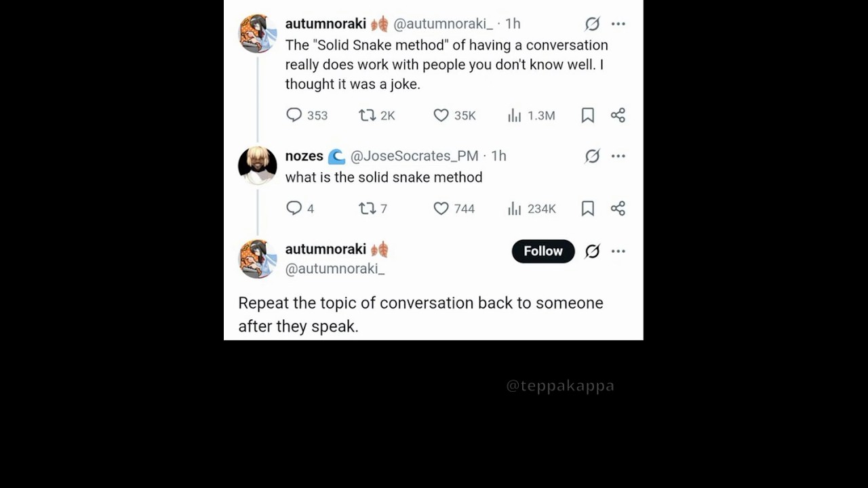Retweet the "Solid Snake method" tweet
This screenshot has width=868, height=488.
(368, 115)
